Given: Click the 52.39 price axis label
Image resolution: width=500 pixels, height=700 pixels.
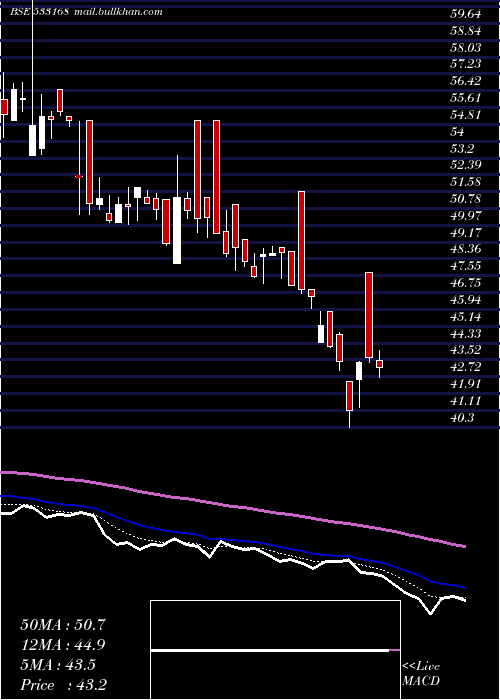Looking at the screenshot, I should (x=466, y=165).
